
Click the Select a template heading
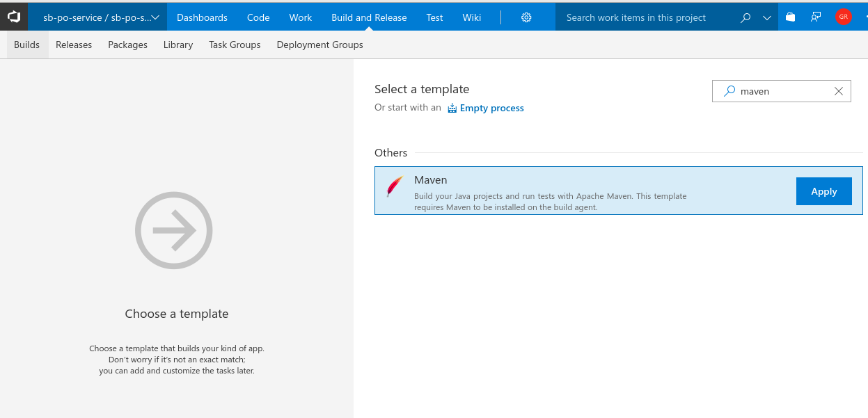coord(422,89)
